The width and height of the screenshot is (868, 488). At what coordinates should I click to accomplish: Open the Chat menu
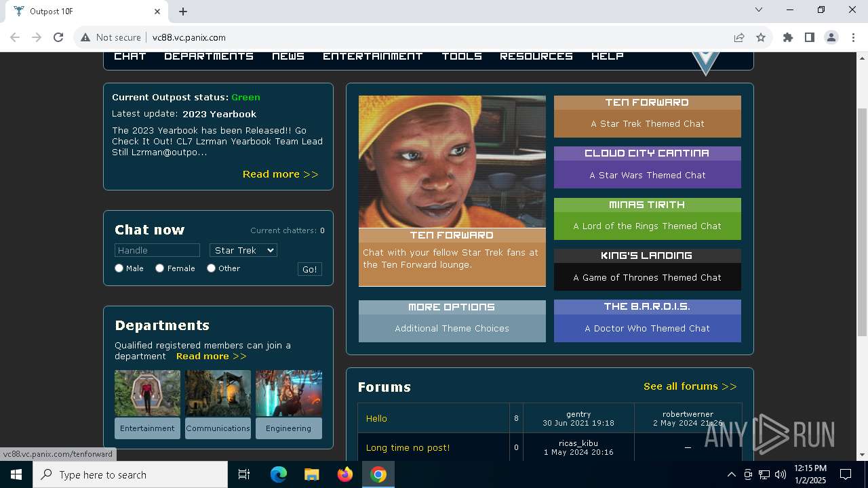pyautogui.click(x=130, y=56)
